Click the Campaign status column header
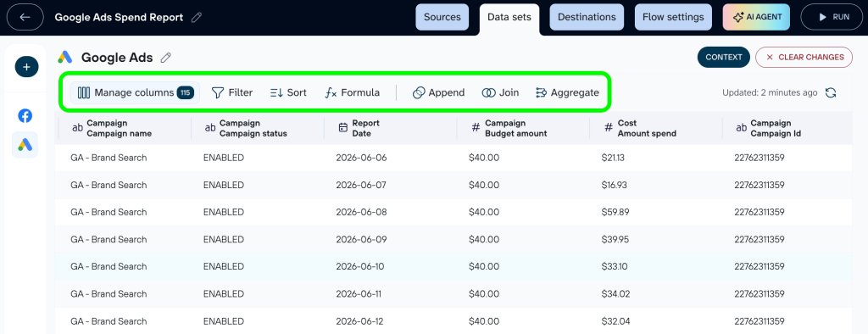Screen dimensions: 868x334 pyautogui.click(x=258, y=128)
